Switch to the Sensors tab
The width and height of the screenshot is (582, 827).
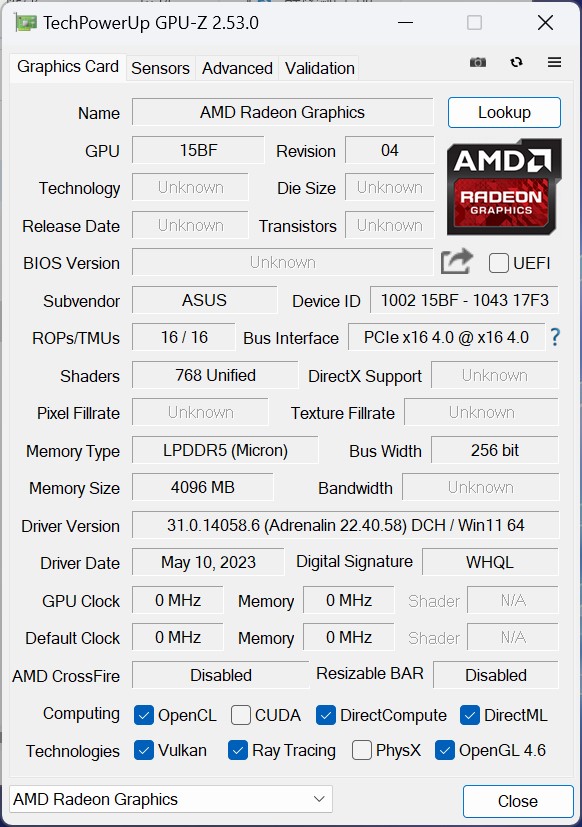160,68
